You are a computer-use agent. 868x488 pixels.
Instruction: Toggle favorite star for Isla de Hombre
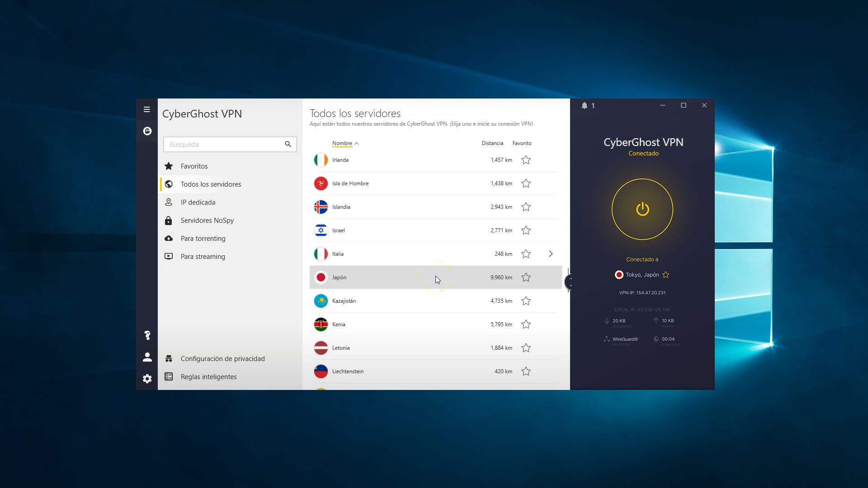tap(526, 183)
